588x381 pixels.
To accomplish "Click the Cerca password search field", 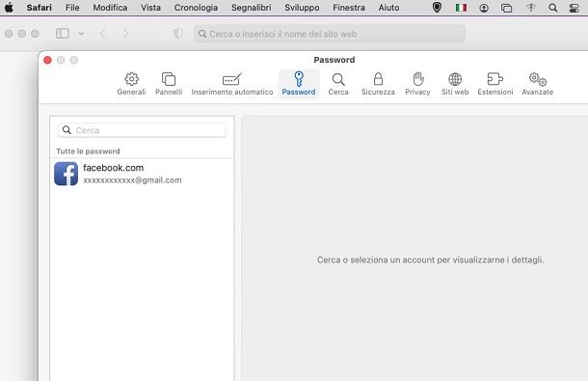I will pos(142,130).
